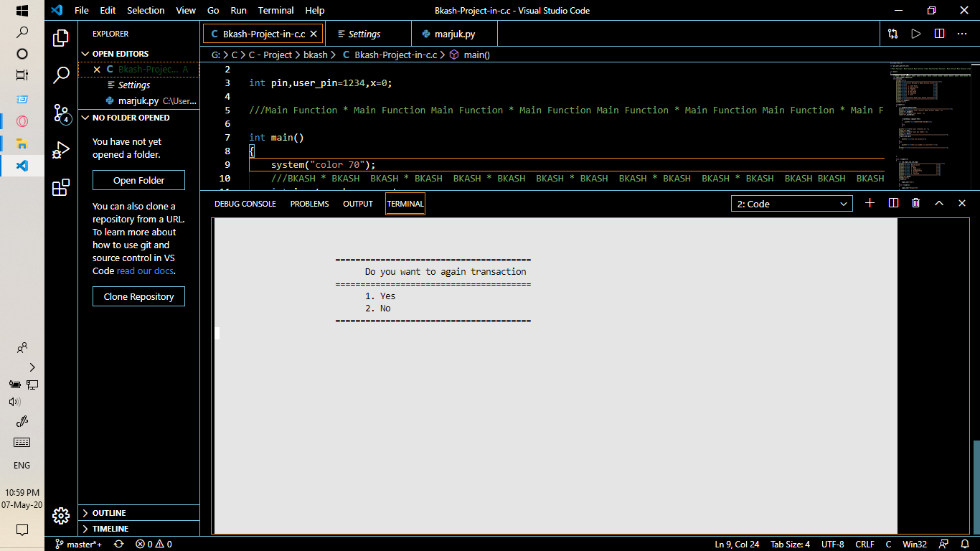
Task: Split the editor to the right
Action: pos(939,34)
